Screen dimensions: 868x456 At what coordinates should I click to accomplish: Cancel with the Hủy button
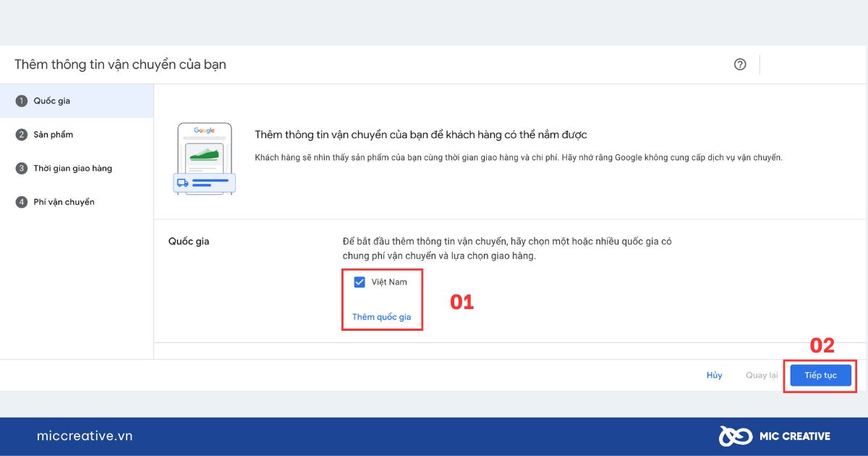coord(715,376)
